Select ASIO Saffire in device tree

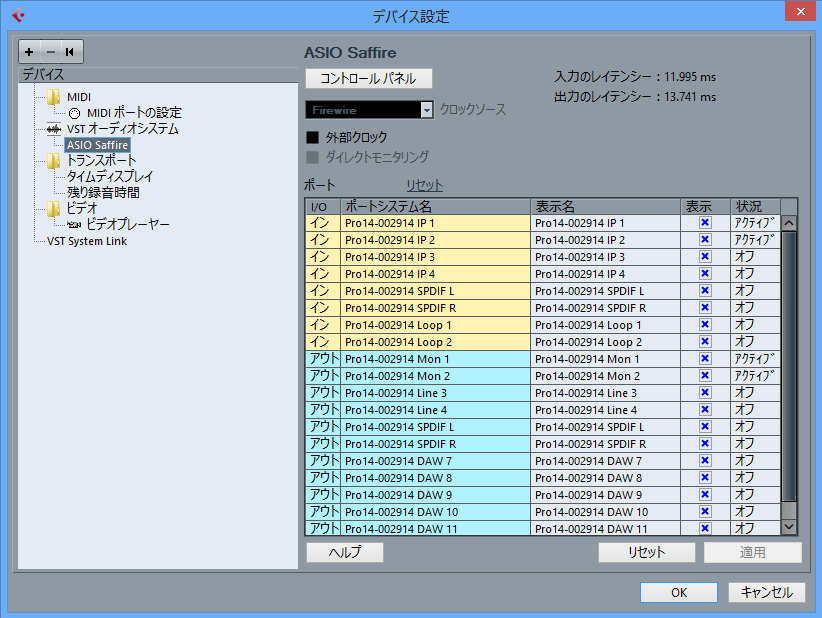tap(98, 145)
